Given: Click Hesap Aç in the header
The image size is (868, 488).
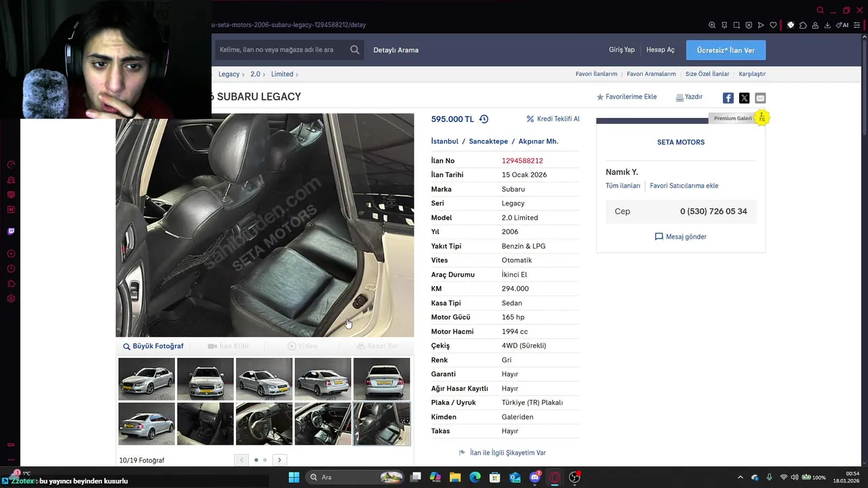Looking at the screenshot, I should 660,49.
